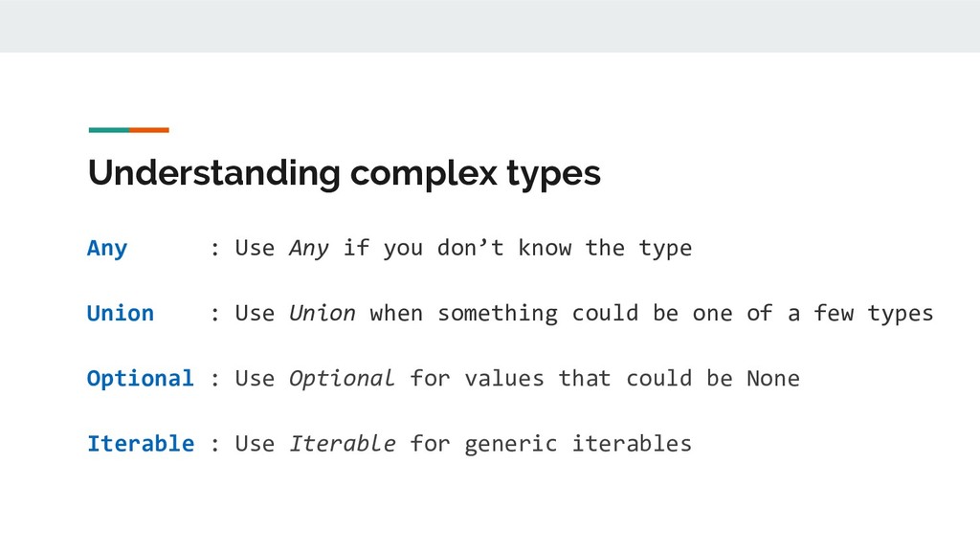Click the teal segment of title accent bar
The width and height of the screenshot is (980, 551).
click(x=109, y=130)
